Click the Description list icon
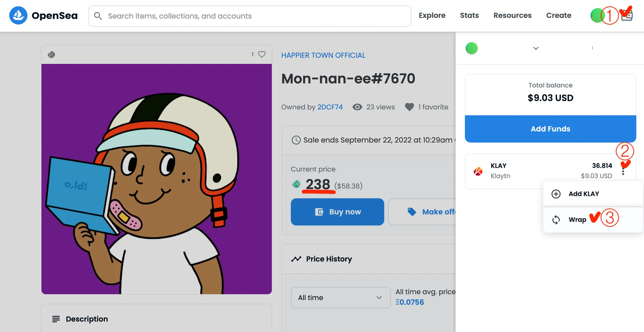The image size is (644, 332). point(56,319)
